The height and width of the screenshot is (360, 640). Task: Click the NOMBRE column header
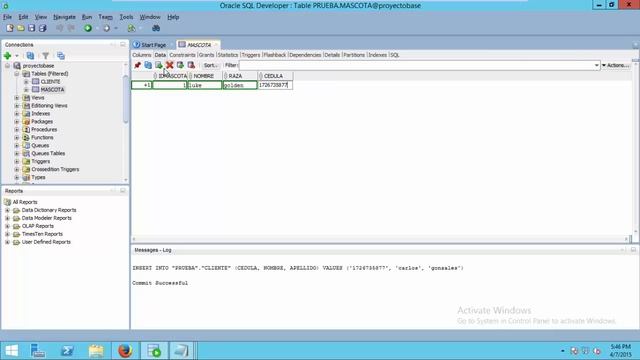[x=205, y=76]
